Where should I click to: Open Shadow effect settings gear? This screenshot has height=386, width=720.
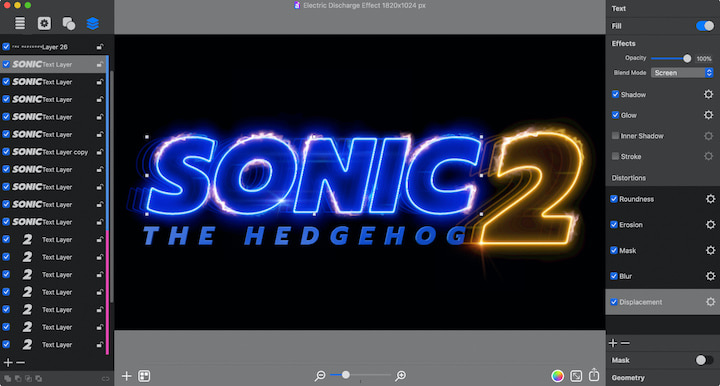709,94
